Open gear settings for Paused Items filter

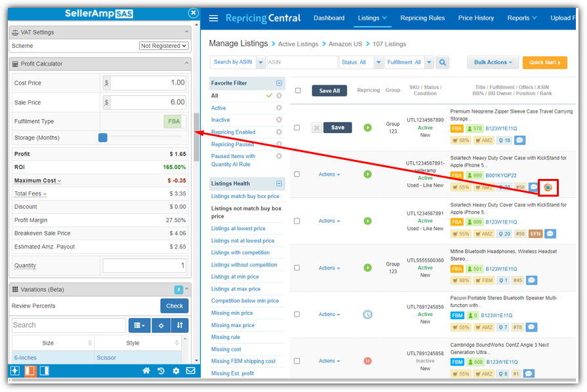point(279,156)
